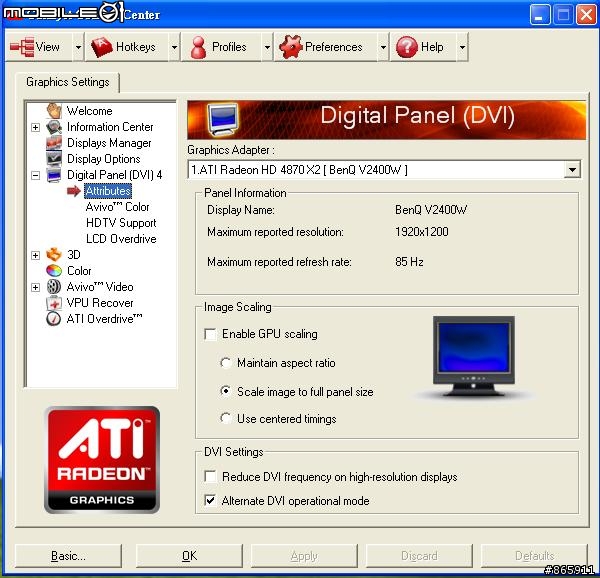Minimize the Control Center window

click(540, 15)
